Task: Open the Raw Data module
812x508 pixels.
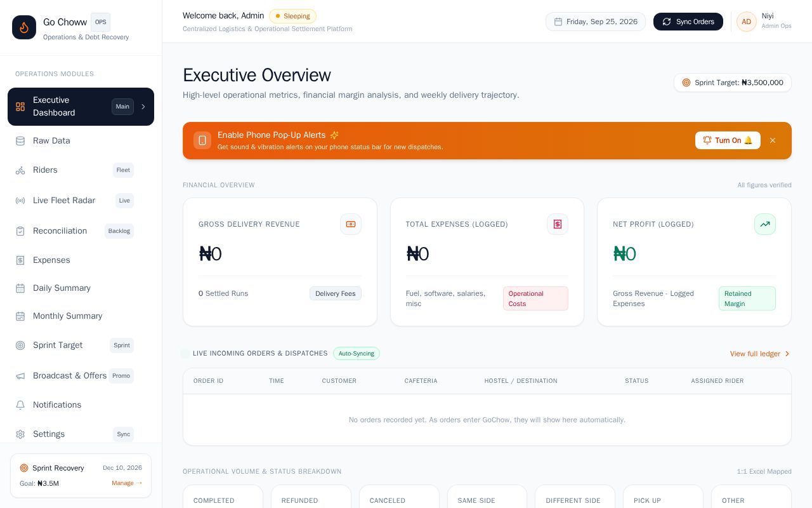Action: (x=81, y=141)
